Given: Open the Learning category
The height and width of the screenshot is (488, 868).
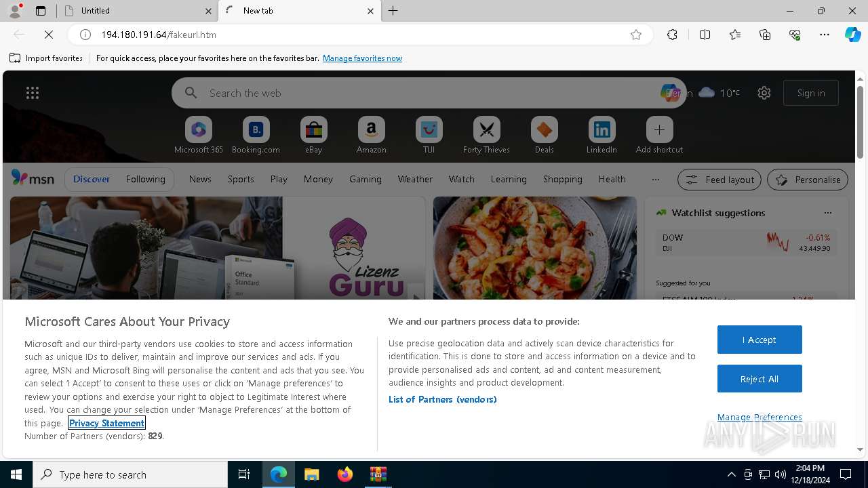Looking at the screenshot, I should (509, 179).
